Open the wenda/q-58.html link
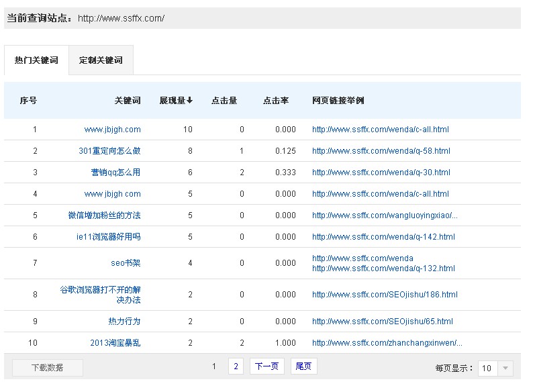 pyautogui.click(x=381, y=151)
